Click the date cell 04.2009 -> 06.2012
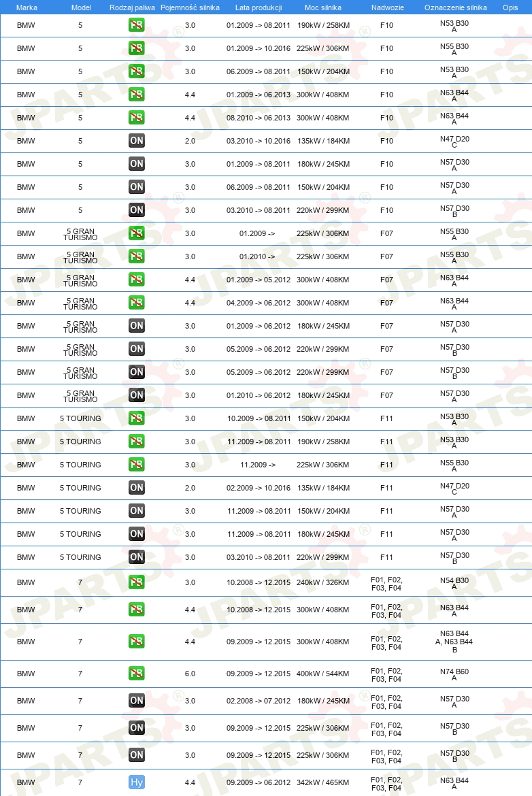This screenshot has width=532, height=796. click(x=259, y=303)
